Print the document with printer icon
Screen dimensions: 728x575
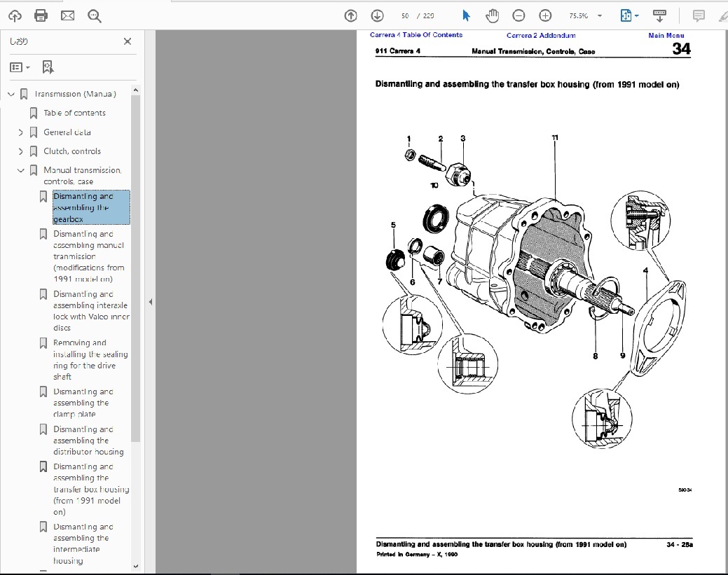pos(41,16)
